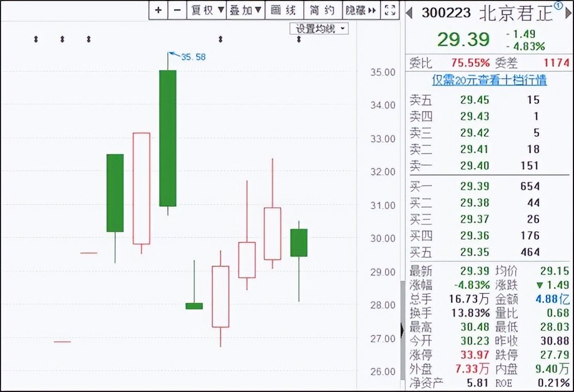Toggle 简约 simplified display mode
The height and width of the screenshot is (392, 574).
pyautogui.click(x=323, y=10)
